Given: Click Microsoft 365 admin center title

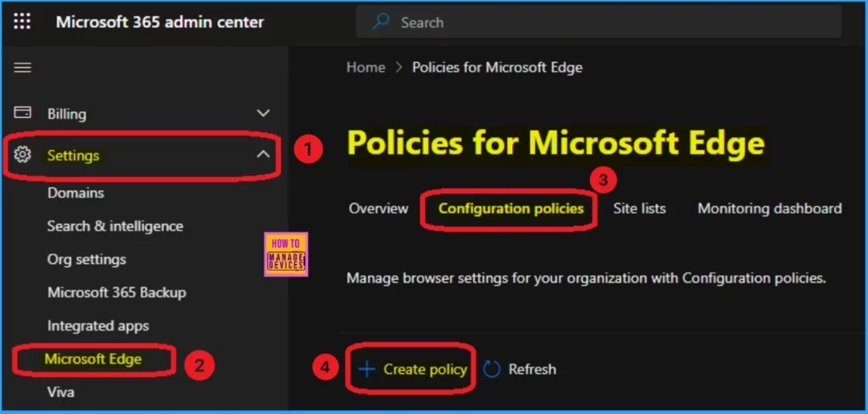Looking at the screenshot, I should click(x=160, y=22).
